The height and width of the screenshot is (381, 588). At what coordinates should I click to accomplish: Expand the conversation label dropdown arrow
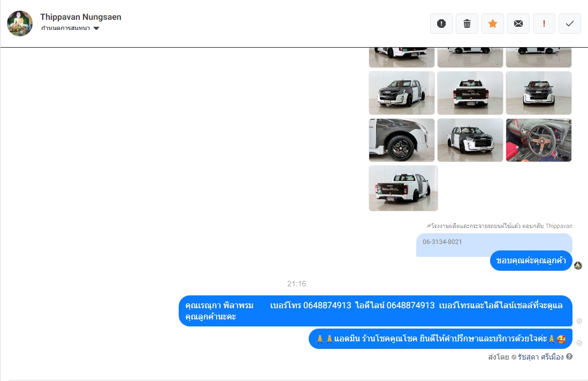(x=96, y=28)
